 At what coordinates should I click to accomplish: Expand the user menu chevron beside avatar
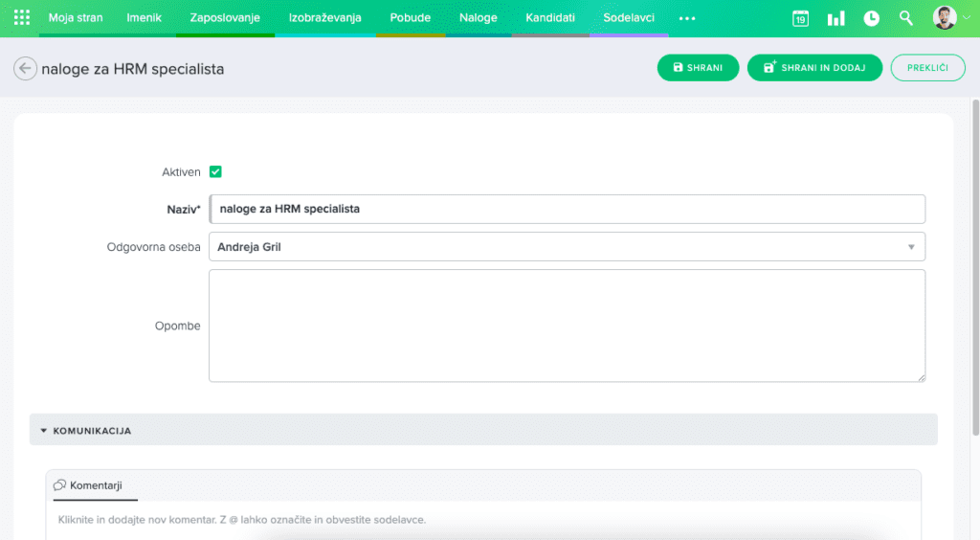tap(966, 18)
